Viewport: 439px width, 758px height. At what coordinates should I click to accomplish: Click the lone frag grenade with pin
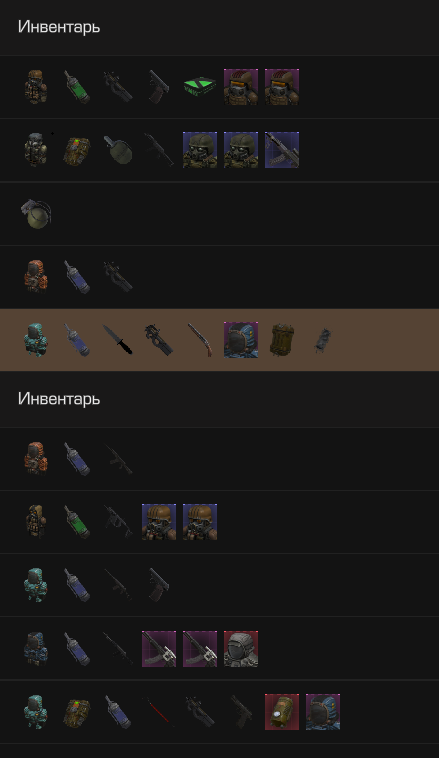[x=36, y=213]
